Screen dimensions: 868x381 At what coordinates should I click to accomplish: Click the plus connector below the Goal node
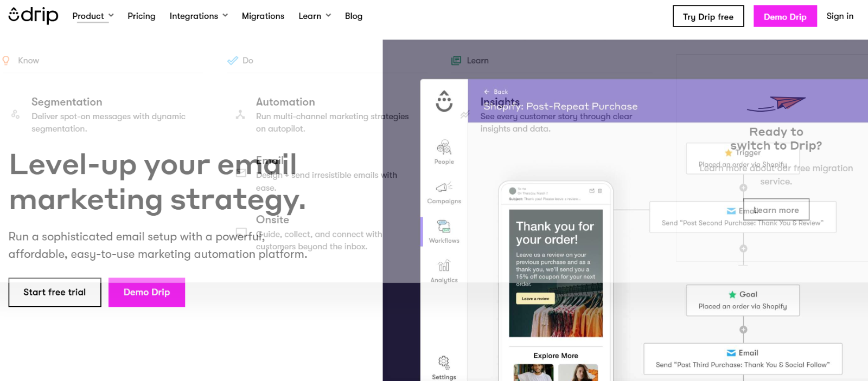[743, 330]
